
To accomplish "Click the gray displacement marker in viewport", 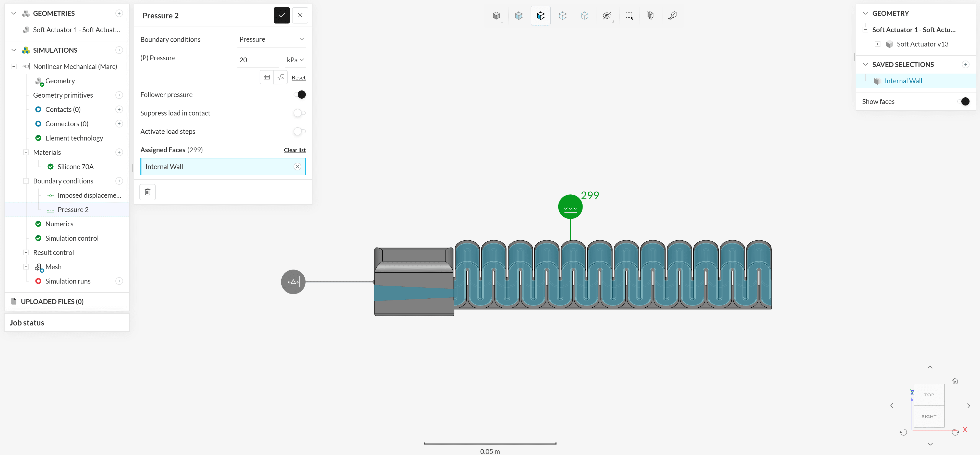I will pyautogui.click(x=293, y=282).
